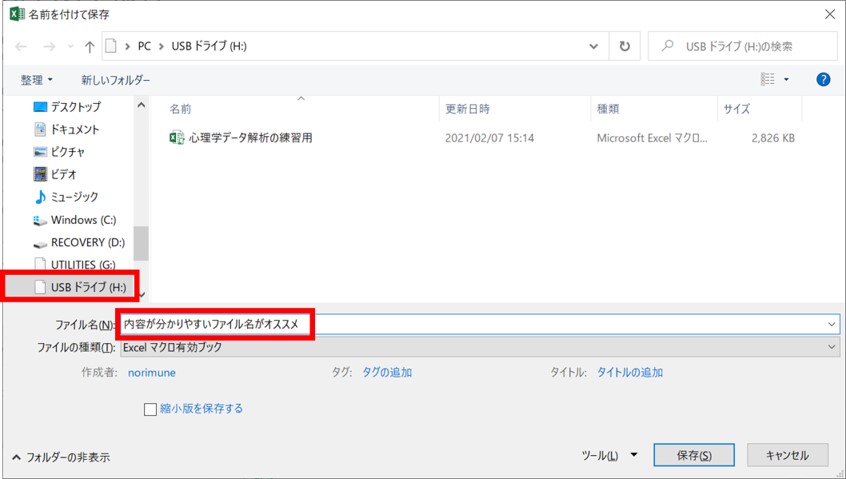Click the navigation pane scroll up arrow

(141, 105)
